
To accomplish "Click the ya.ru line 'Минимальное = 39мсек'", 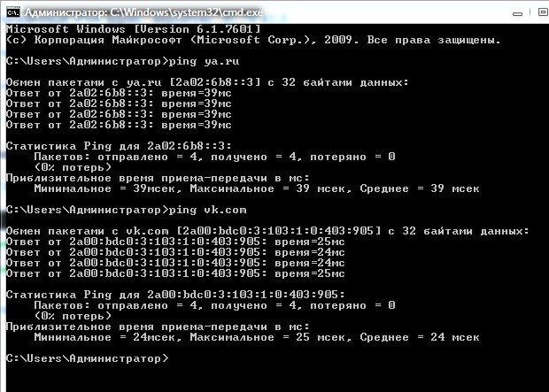I will (257, 188).
